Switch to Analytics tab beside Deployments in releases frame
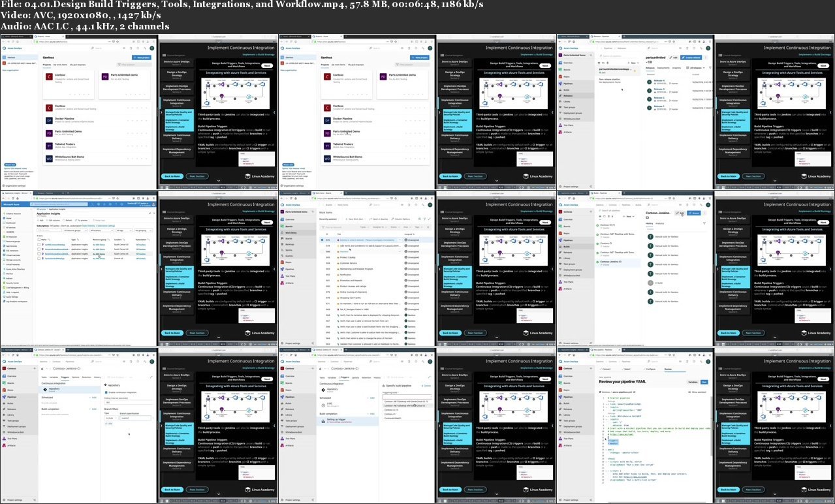 point(676,68)
